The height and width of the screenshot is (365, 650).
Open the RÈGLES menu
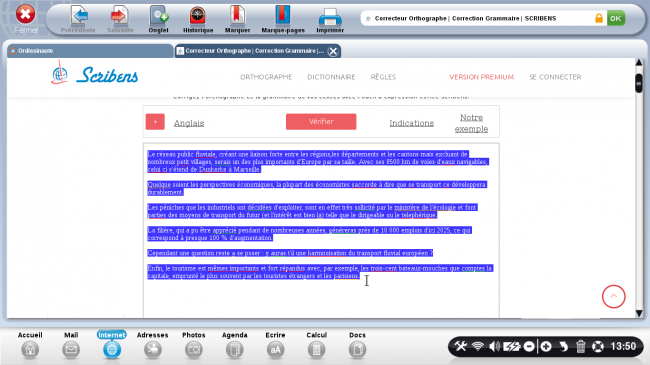point(383,77)
